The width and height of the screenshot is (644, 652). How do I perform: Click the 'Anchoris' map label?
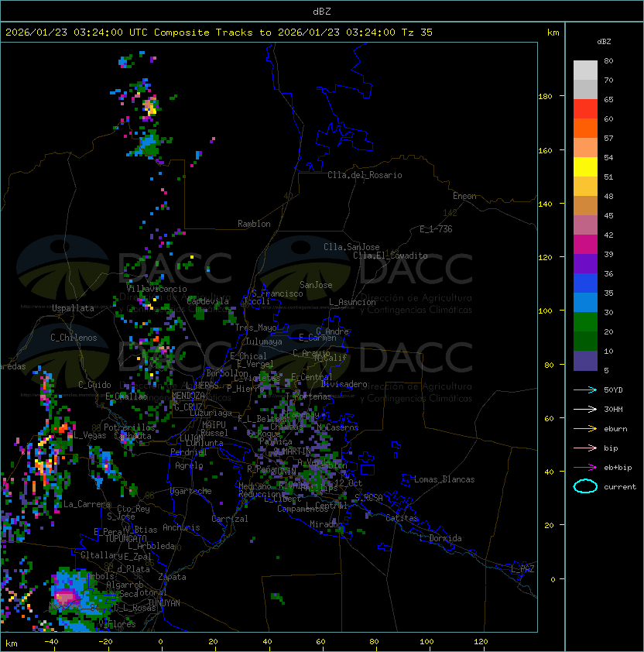coord(181,527)
